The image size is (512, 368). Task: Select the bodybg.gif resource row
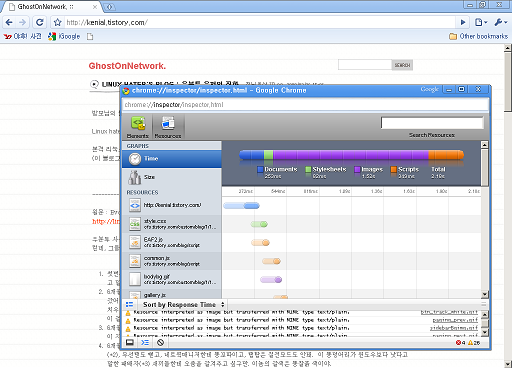(x=172, y=279)
